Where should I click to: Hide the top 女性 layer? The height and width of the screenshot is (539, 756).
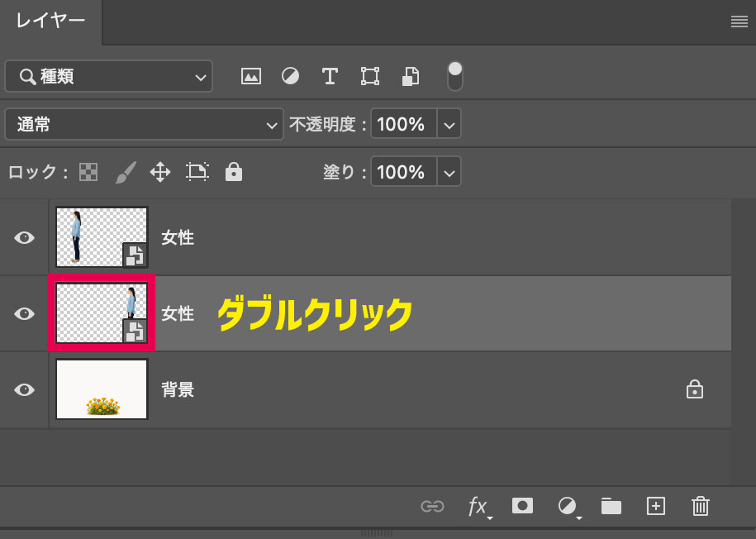tap(24, 237)
